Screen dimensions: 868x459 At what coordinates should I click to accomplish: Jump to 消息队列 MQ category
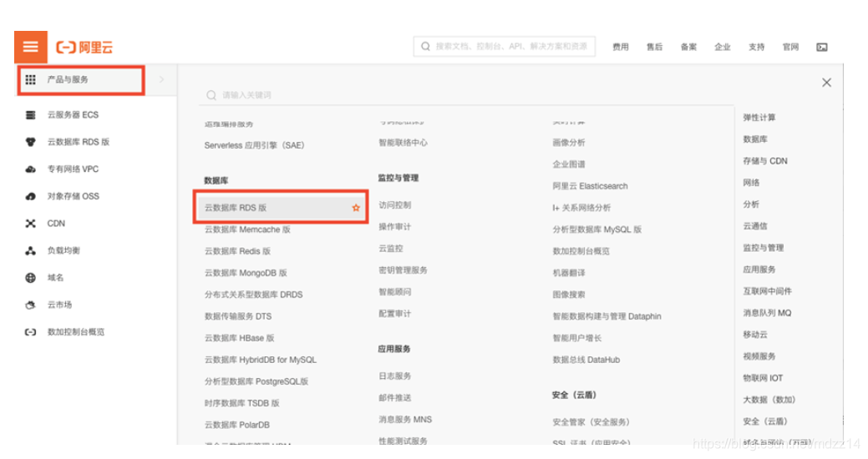pos(767,313)
